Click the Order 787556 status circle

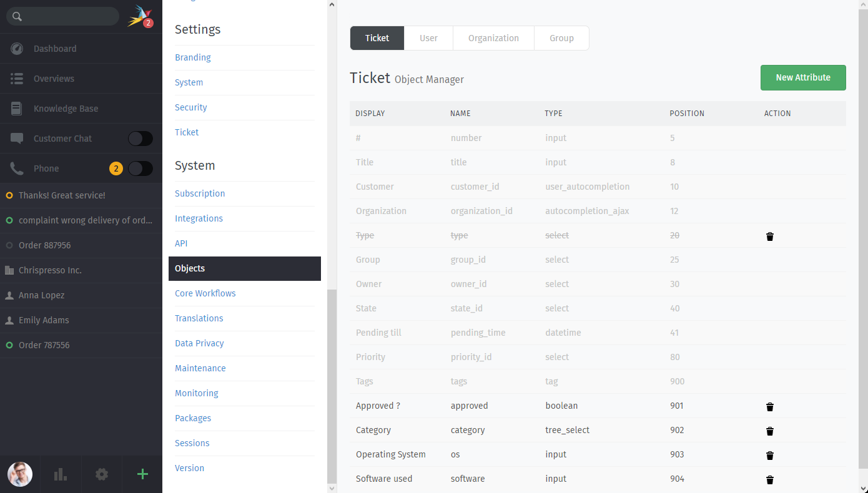click(x=9, y=345)
